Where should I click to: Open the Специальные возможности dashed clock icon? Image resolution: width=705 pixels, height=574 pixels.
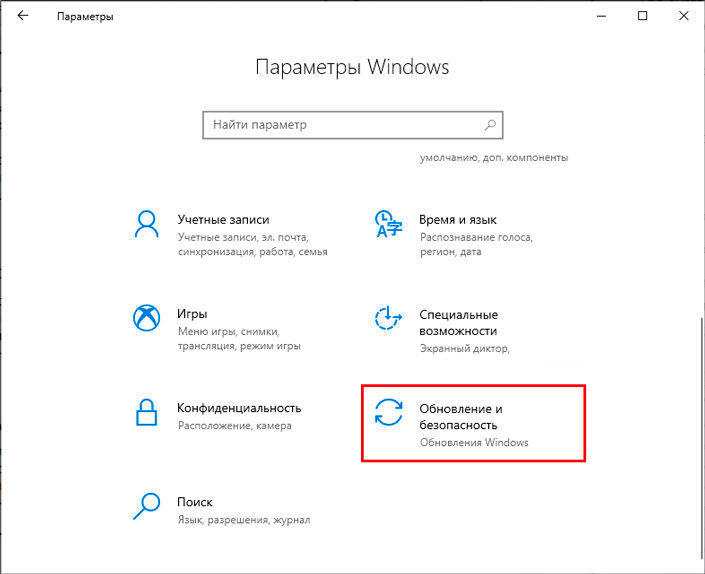tap(388, 318)
